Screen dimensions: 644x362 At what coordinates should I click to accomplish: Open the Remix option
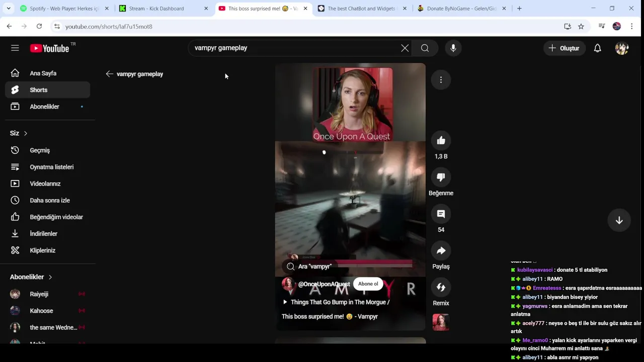click(x=441, y=288)
